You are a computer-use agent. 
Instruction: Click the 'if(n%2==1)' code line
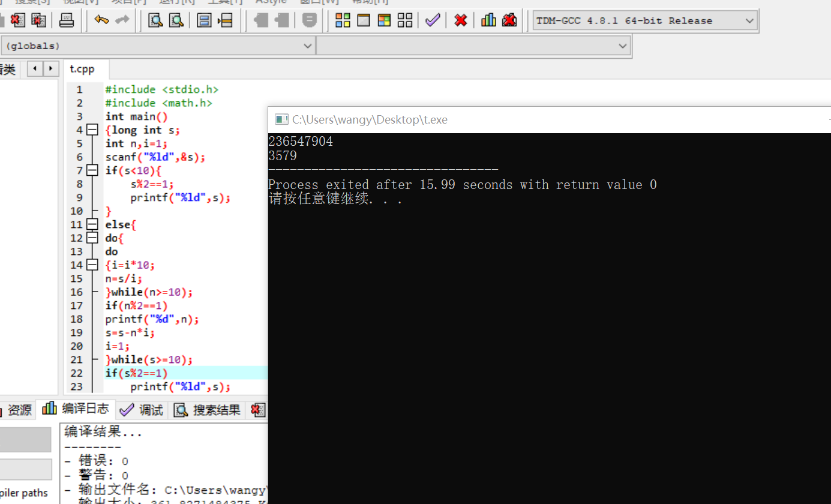click(137, 305)
